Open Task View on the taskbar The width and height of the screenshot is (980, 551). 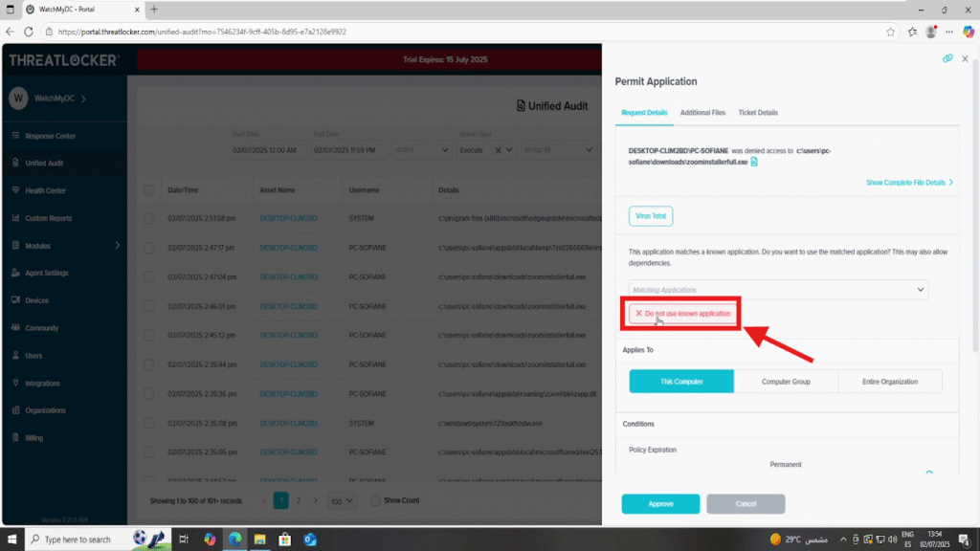(x=184, y=540)
